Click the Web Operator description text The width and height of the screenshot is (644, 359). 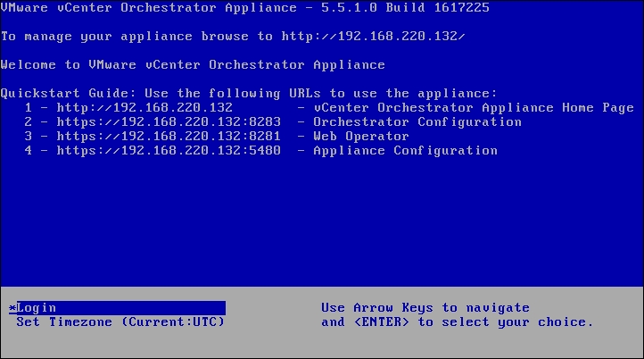point(360,137)
